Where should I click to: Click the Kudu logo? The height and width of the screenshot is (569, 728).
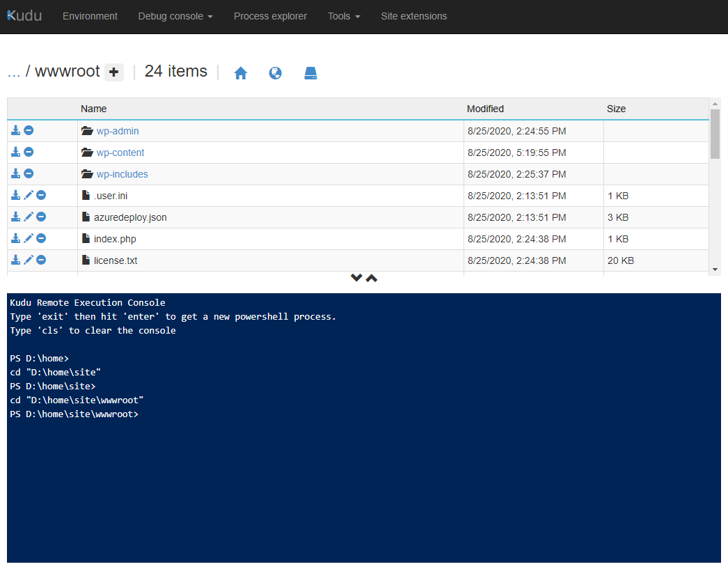24,16
